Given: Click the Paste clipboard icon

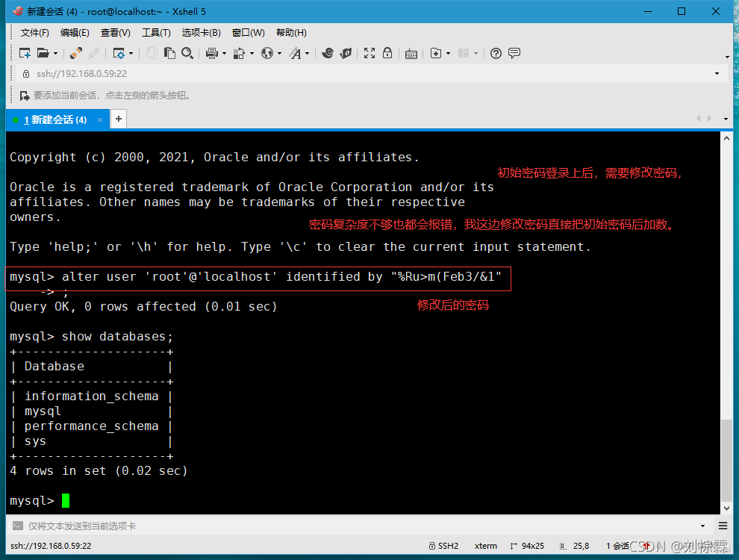Looking at the screenshot, I should coord(169,53).
